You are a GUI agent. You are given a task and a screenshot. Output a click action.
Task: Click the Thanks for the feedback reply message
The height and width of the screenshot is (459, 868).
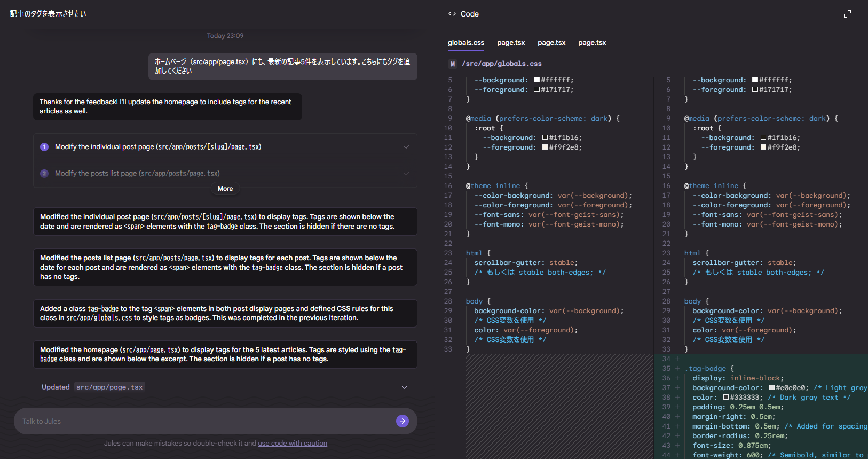click(x=168, y=106)
